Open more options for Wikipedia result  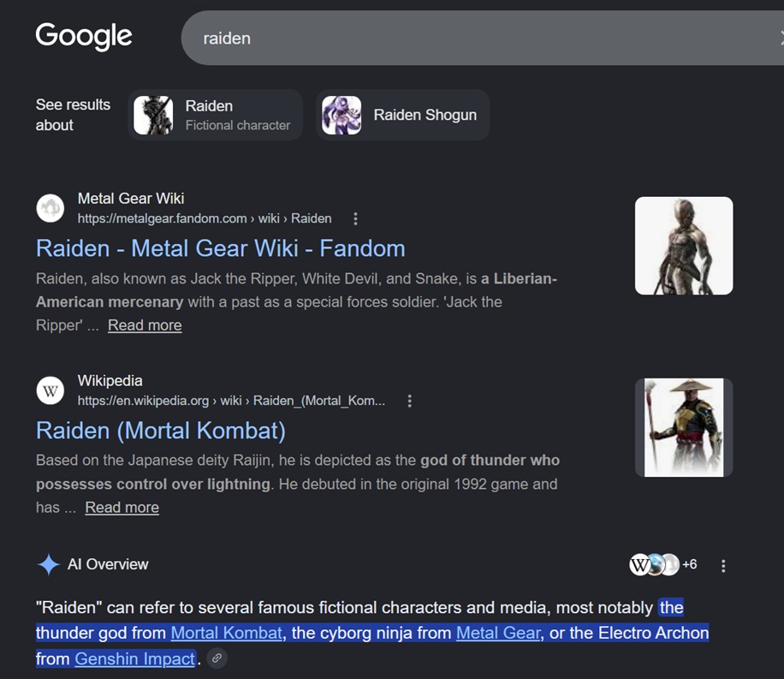[409, 401]
